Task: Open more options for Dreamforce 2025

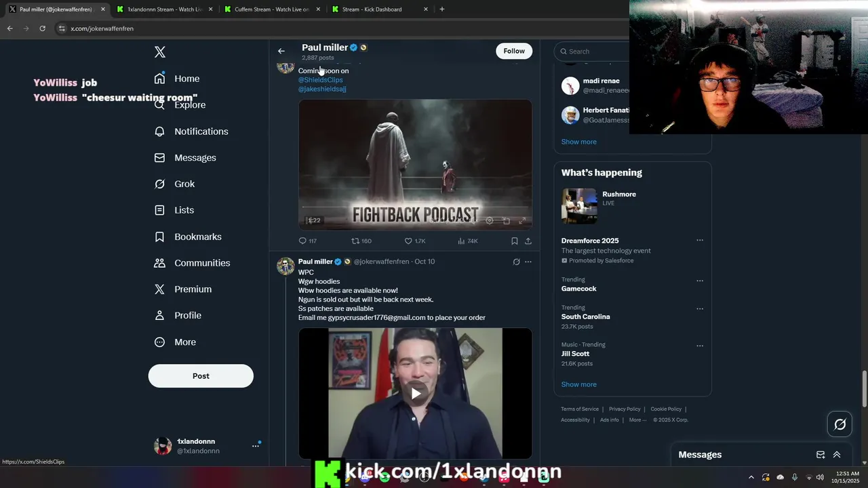Action: (x=700, y=241)
